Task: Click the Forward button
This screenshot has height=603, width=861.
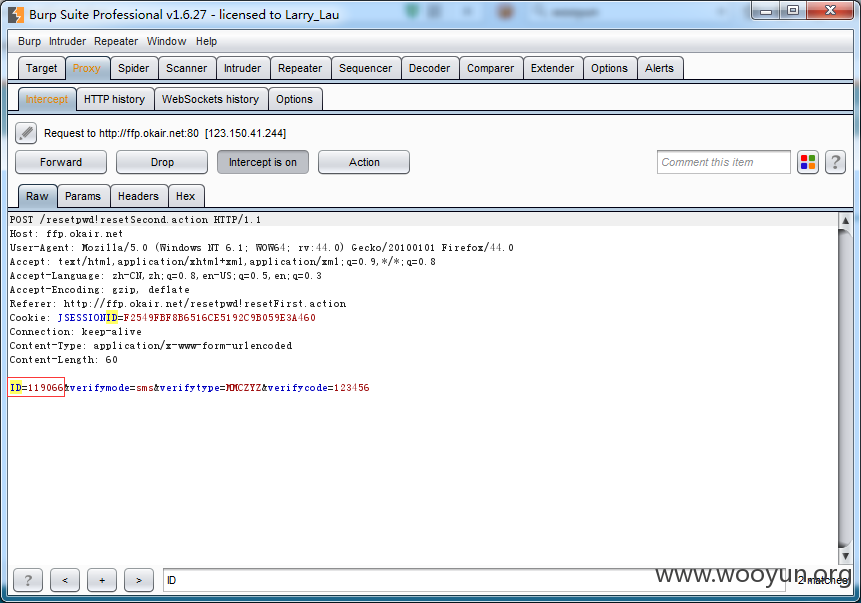Action: (x=61, y=163)
